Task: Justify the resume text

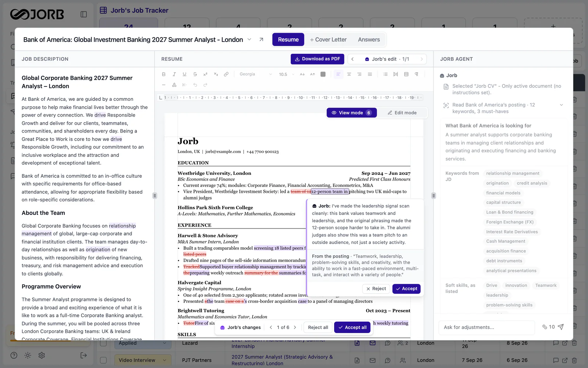Action: (x=370, y=74)
